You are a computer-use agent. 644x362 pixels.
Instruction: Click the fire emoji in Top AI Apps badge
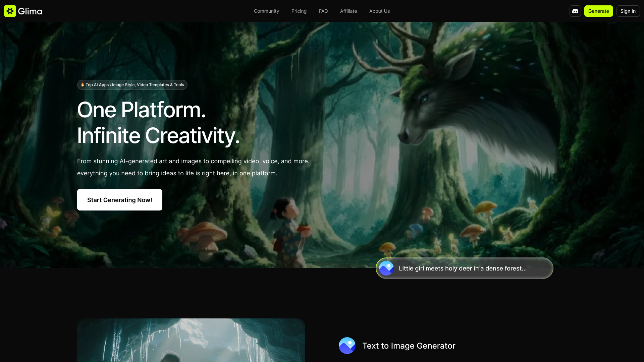83,85
